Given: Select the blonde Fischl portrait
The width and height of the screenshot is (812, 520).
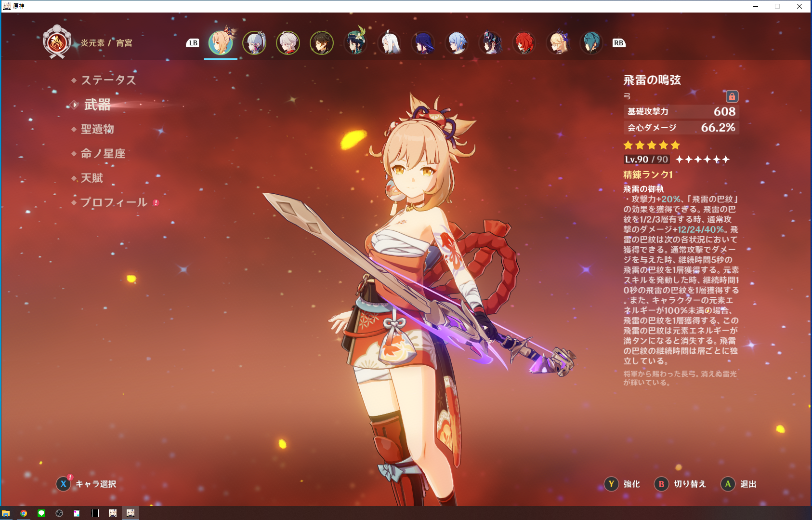Looking at the screenshot, I should click(x=558, y=43).
